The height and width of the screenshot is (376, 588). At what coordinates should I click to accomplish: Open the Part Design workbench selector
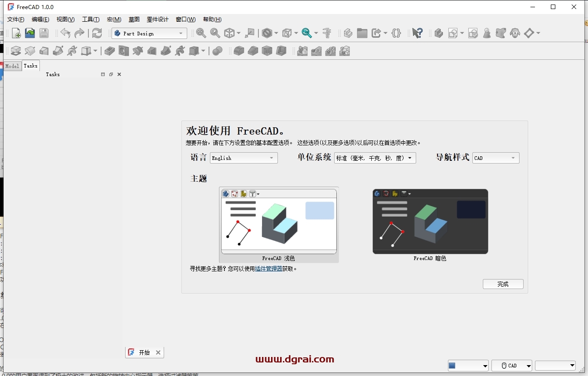click(x=149, y=34)
